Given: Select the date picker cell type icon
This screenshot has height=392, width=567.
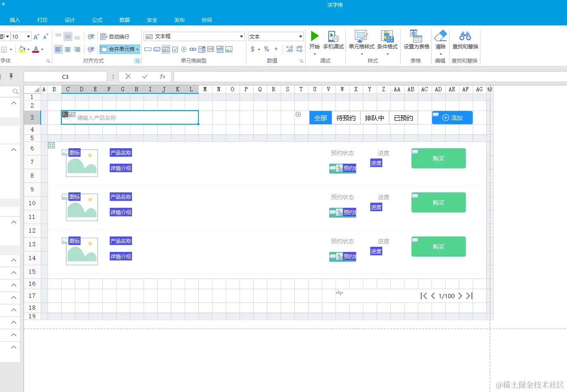Looking at the screenshot, I should (220, 49).
